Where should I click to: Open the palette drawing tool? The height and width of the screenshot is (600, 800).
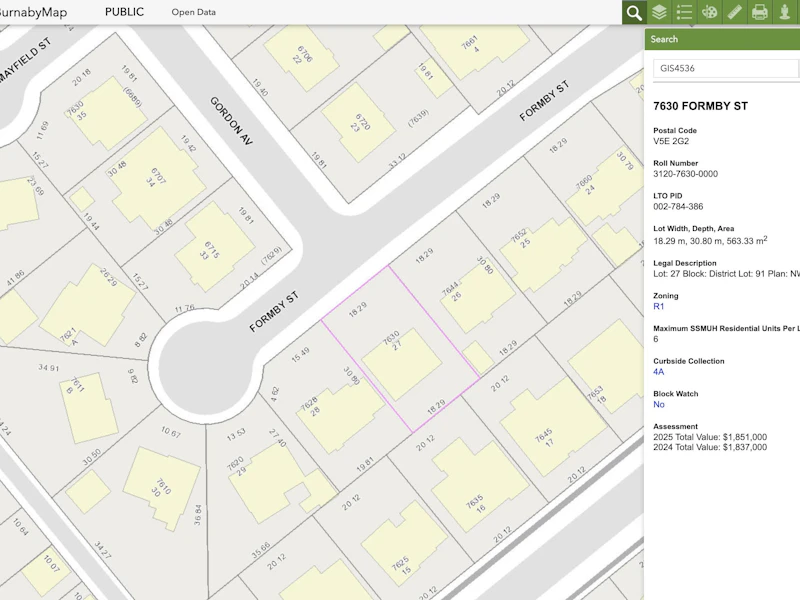[709, 12]
